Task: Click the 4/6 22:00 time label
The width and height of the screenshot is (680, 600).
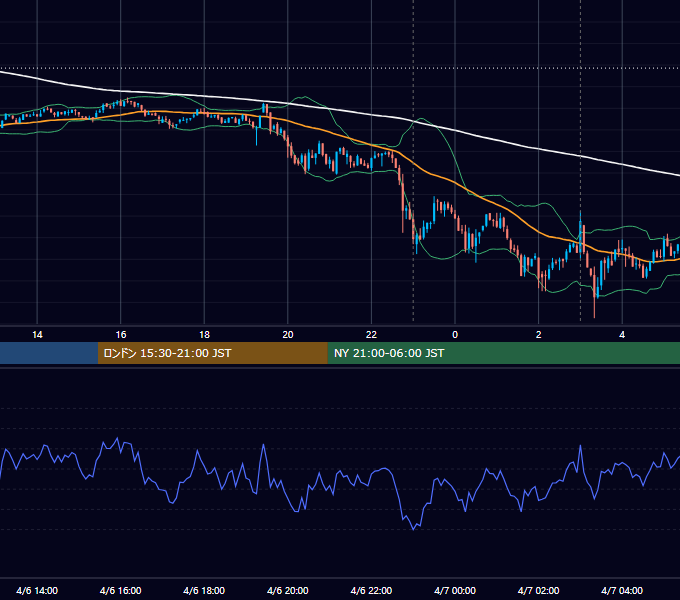Action: pos(371,590)
